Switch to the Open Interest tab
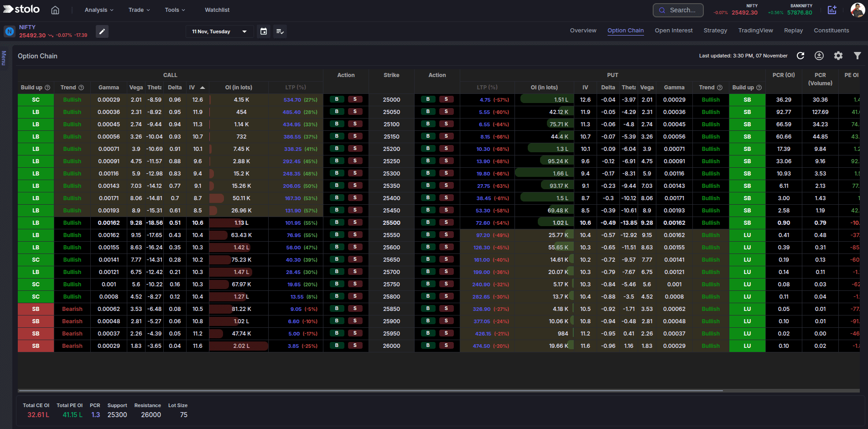Image resolution: width=868 pixels, height=429 pixels. click(x=674, y=30)
